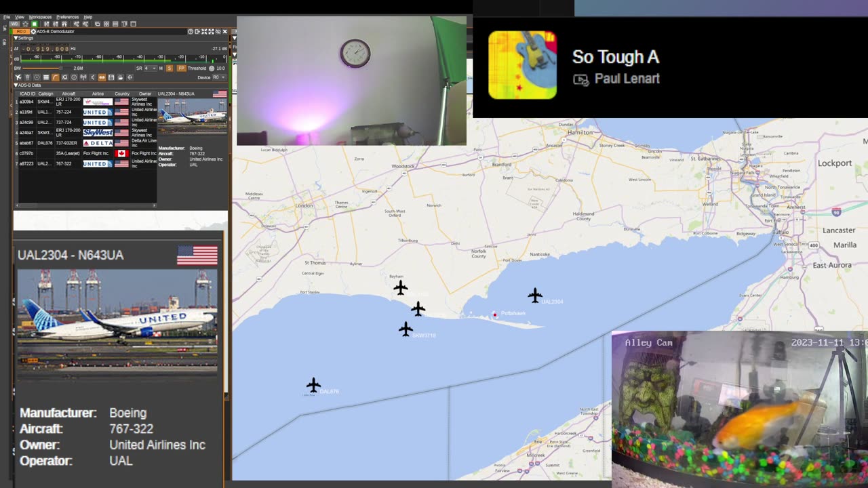This screenshot has width=868, height=488.
Task: Select the DAL876 table row
Action: 86,143
